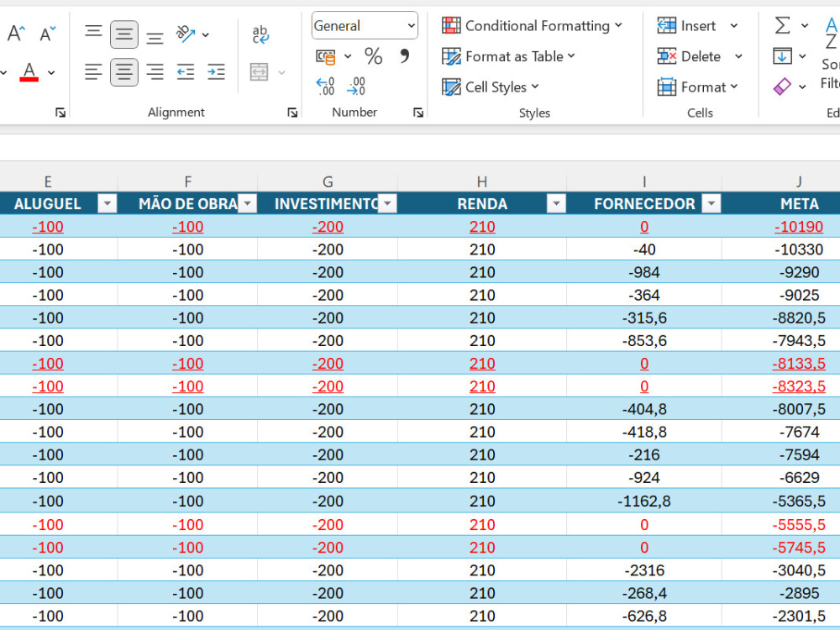Select FORNECEDOR cell showing -2316
Image resolution: width=840 pixels, height=630 pixels.
(x=644, y=570)
